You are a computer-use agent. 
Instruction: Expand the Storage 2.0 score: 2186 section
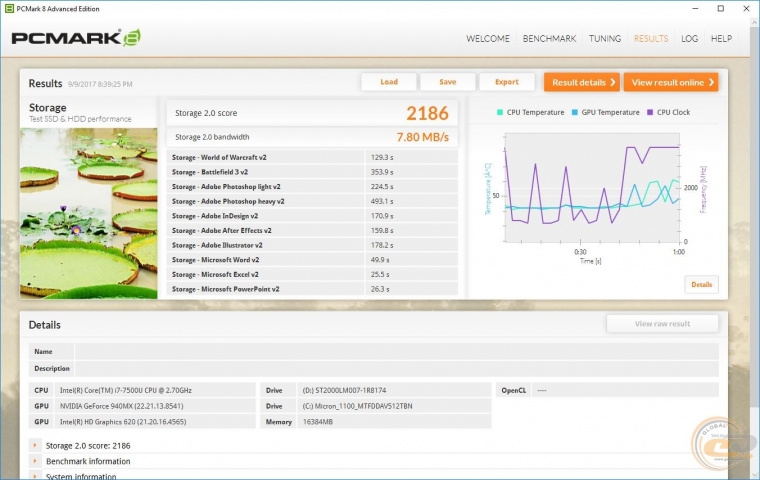(x=35, y=445)
